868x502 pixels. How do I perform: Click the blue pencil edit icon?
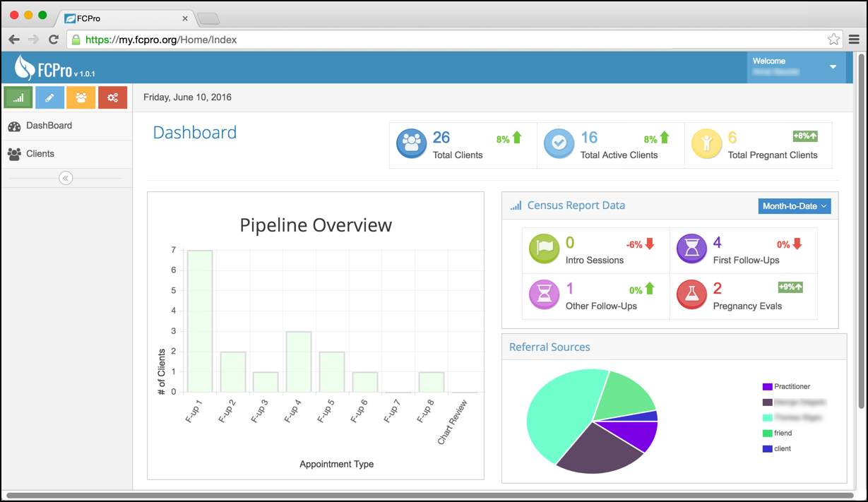49,97
